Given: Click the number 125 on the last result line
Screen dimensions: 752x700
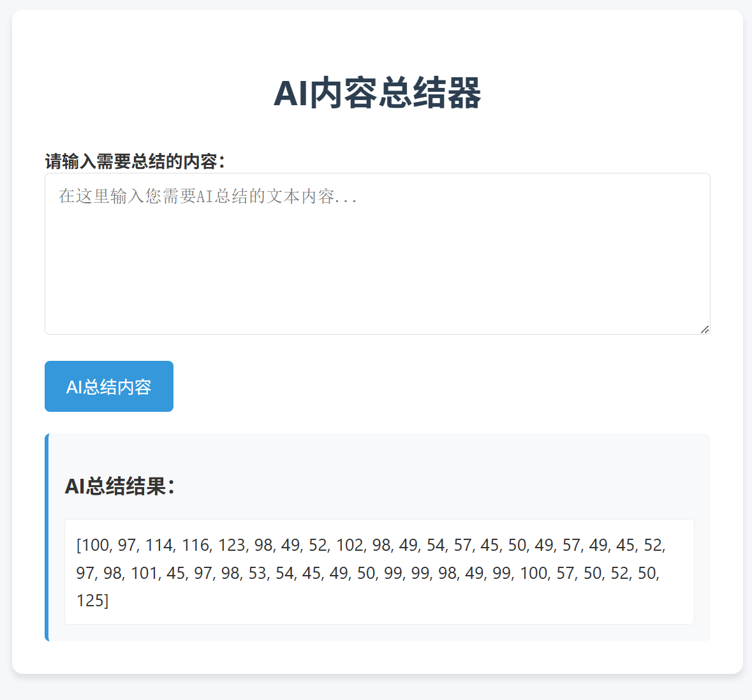Looking at the screenshot, I should coord(91,601).
